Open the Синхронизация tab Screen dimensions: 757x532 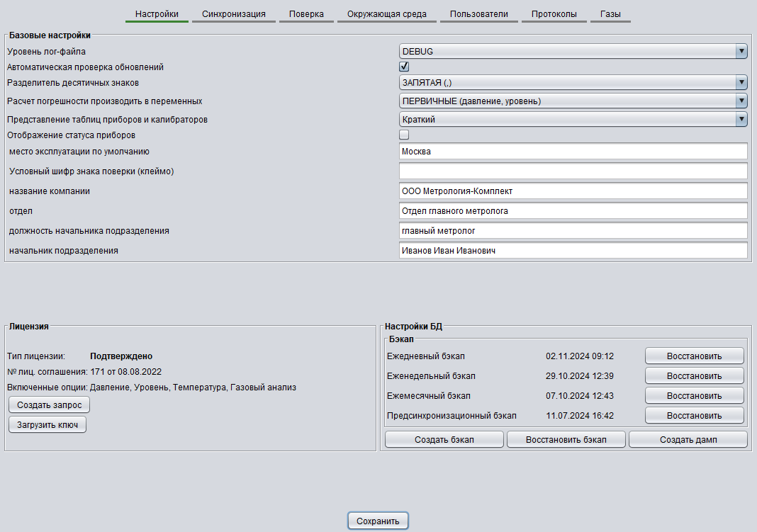tap(233, 14)
